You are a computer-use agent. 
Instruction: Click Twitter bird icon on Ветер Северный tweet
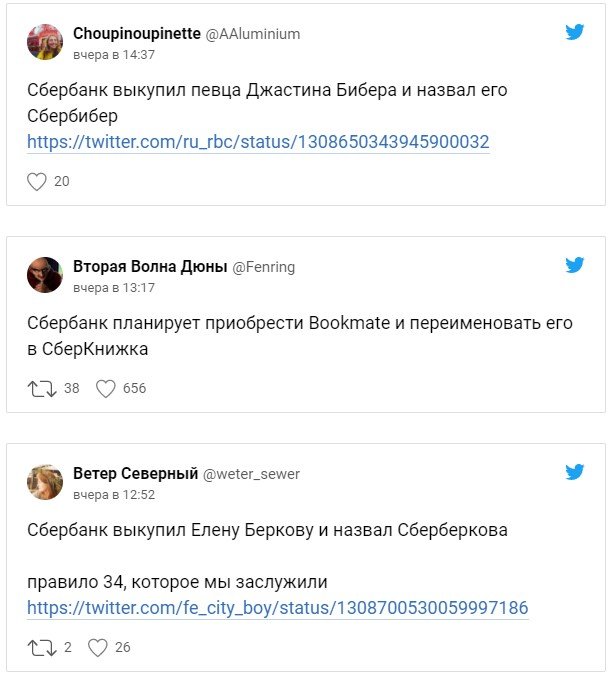coord(574,472)
